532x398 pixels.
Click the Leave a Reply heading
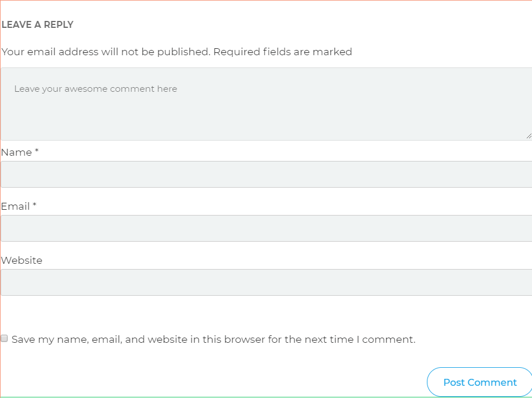click(x=37, y=24)
